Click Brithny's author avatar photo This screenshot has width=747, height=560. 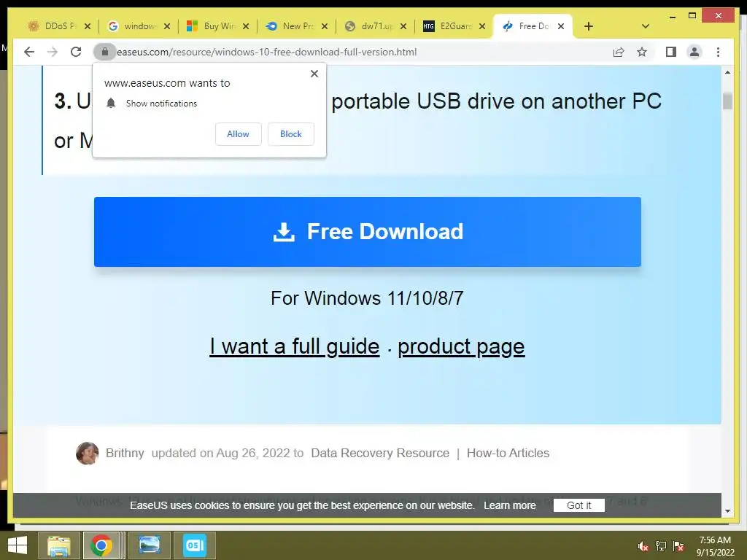[88, 453]
